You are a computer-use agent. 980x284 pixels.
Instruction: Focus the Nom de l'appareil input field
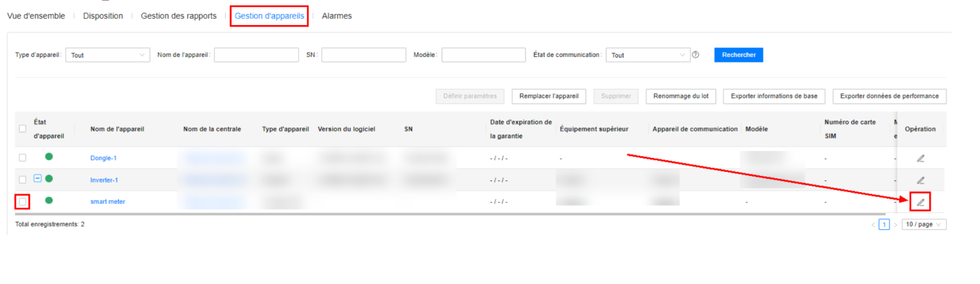click(256, 55)
